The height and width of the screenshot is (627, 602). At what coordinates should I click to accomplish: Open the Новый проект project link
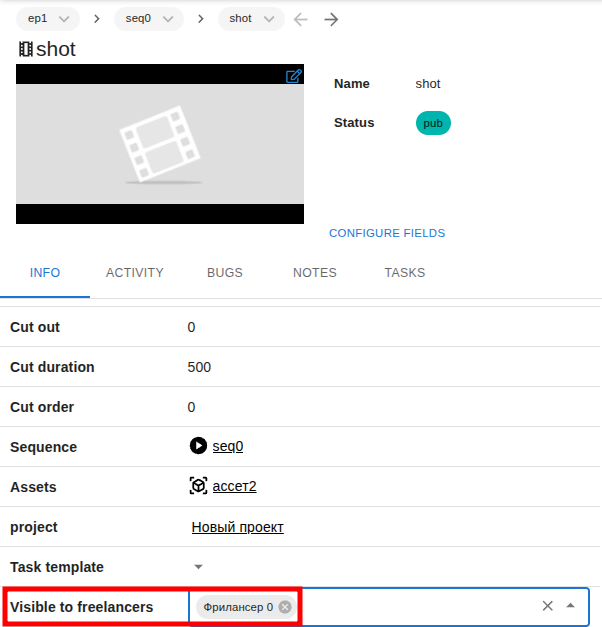coord(238,527)
